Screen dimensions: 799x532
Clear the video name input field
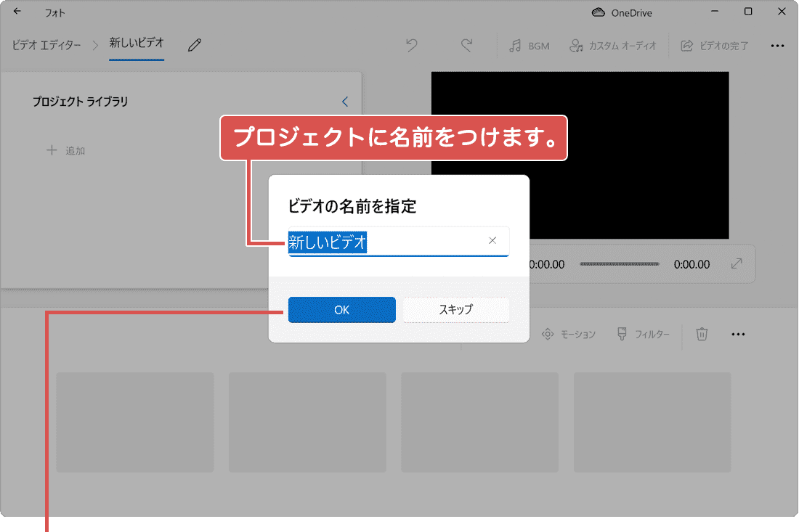pyautogui.click(x=493, y=240)
